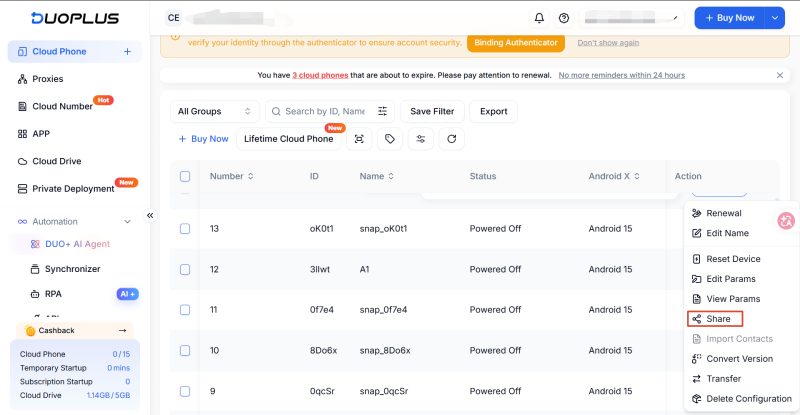The height and width of the screenshot is (415, 800).
Task: Open the All Groups dropdown
Action: [214, 111]
